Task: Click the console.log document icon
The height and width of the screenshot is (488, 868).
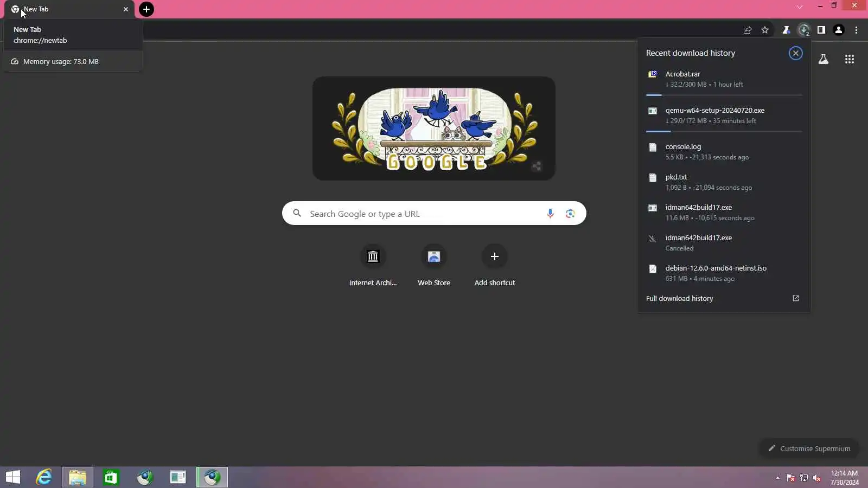Action: pos(653,147)
